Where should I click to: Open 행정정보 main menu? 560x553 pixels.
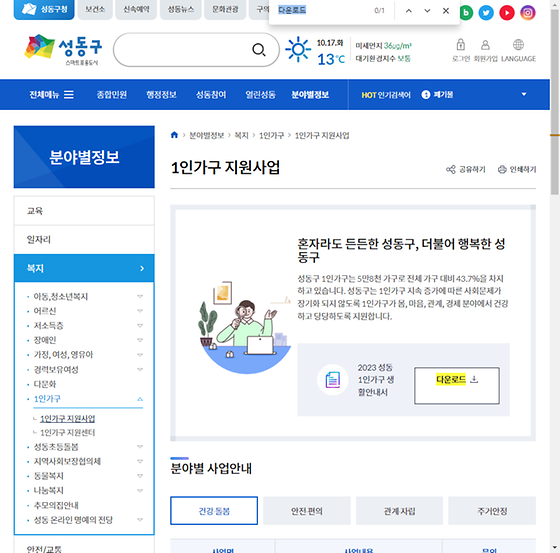tap(161, 95)
